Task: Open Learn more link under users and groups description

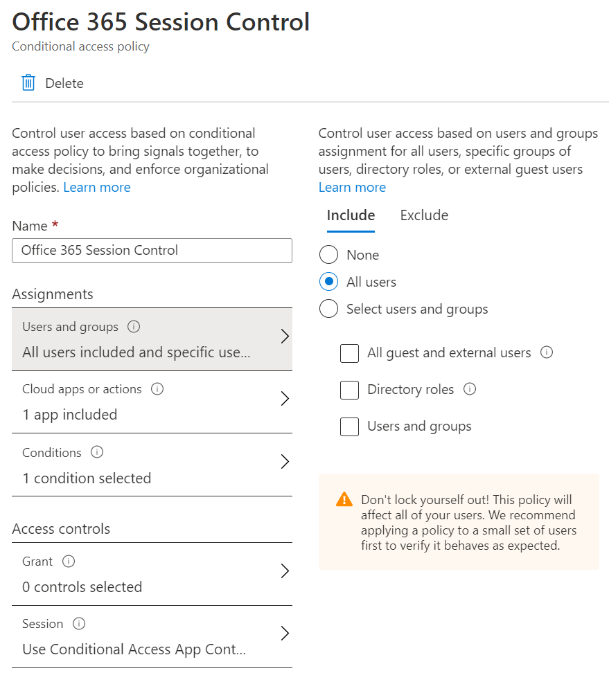Action: tap(352, 187)
